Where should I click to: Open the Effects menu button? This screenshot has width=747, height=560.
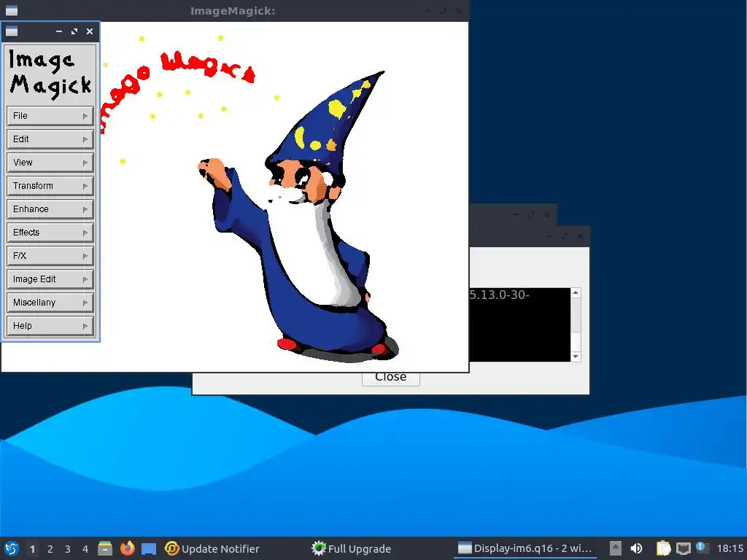pyautogui.click(x=50, y=233)
